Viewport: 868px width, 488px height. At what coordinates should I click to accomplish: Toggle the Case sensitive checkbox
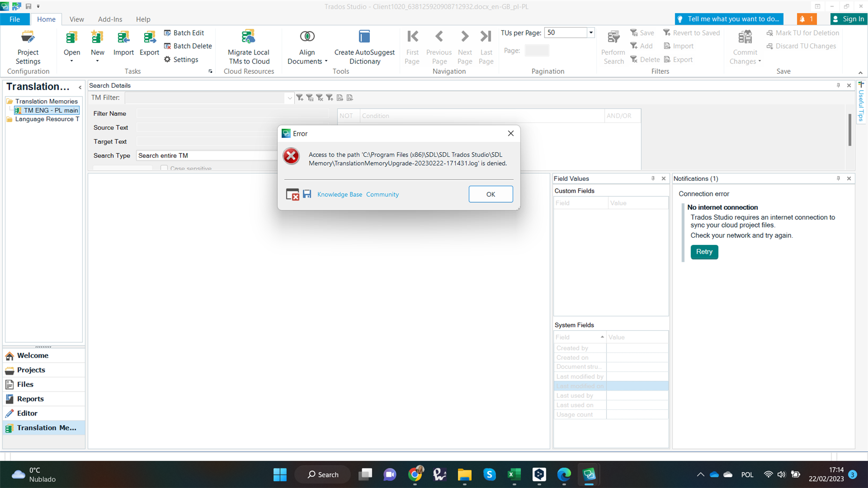pyautogui.click(x=164, y=168)
